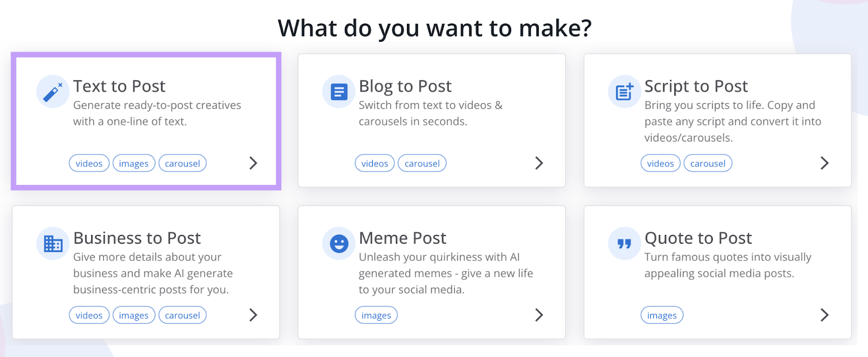Expand Quote to Post using the arrow
The width and height of the screenshot is (868, 357).
(x=824, y=315)
